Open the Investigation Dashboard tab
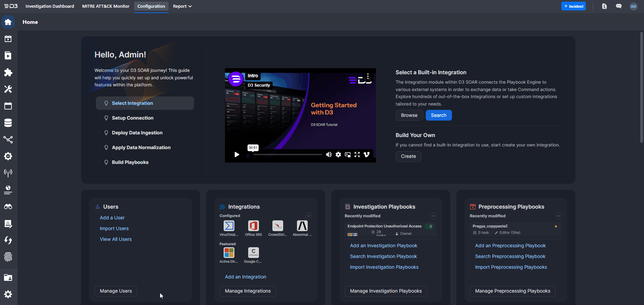The width and height of the screenshot is (644, 305). pos(50,6)
